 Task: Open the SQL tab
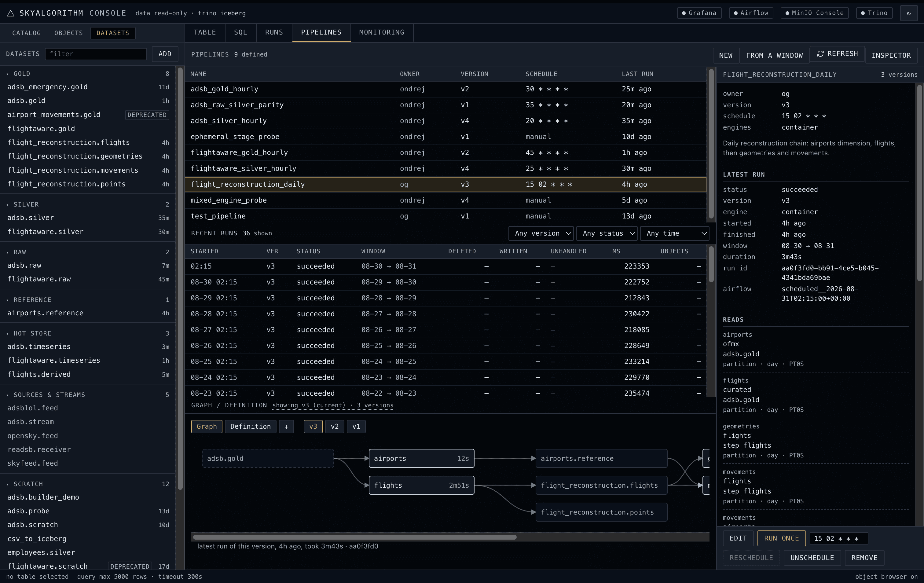[240, 32]
